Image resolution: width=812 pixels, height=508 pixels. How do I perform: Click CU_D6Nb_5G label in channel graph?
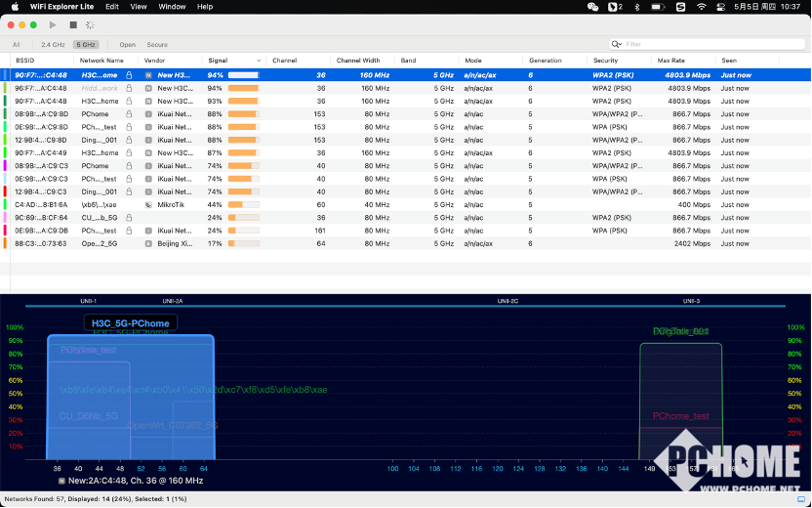click(89, 416)
